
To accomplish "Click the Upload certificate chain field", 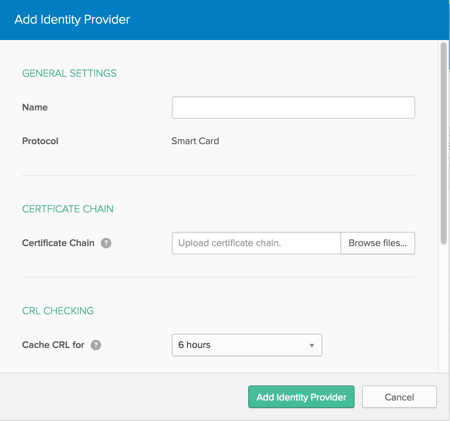I will 256,243.
